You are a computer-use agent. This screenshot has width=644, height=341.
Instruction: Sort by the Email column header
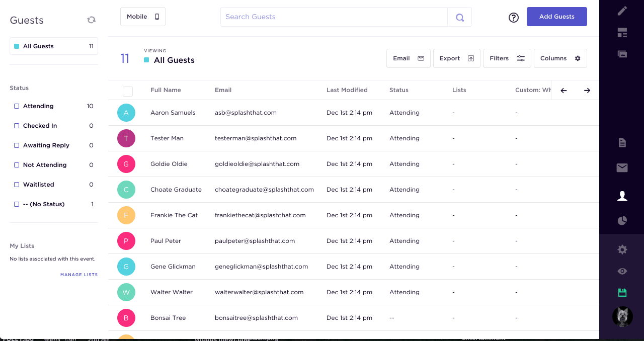click(223, 90)
